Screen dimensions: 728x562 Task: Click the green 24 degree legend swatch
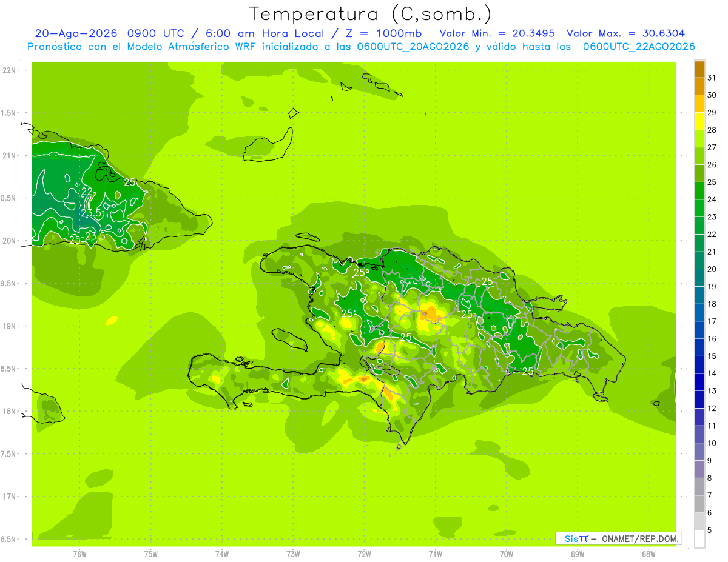pos(699,192)
